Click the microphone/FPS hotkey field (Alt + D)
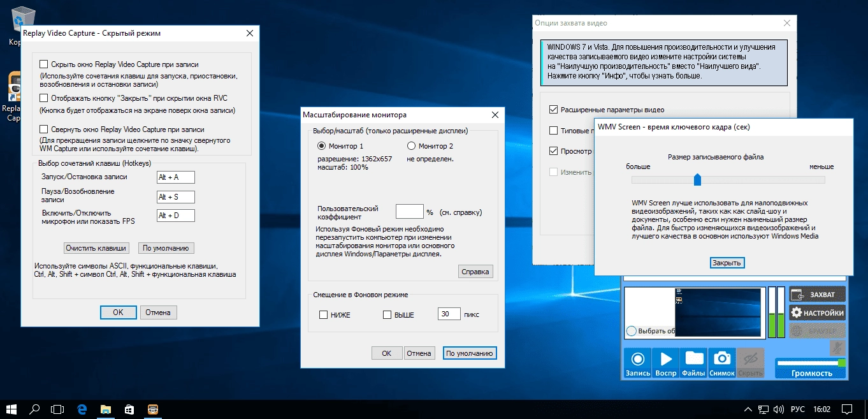This screenshot has width=868, height=419. 175,216
